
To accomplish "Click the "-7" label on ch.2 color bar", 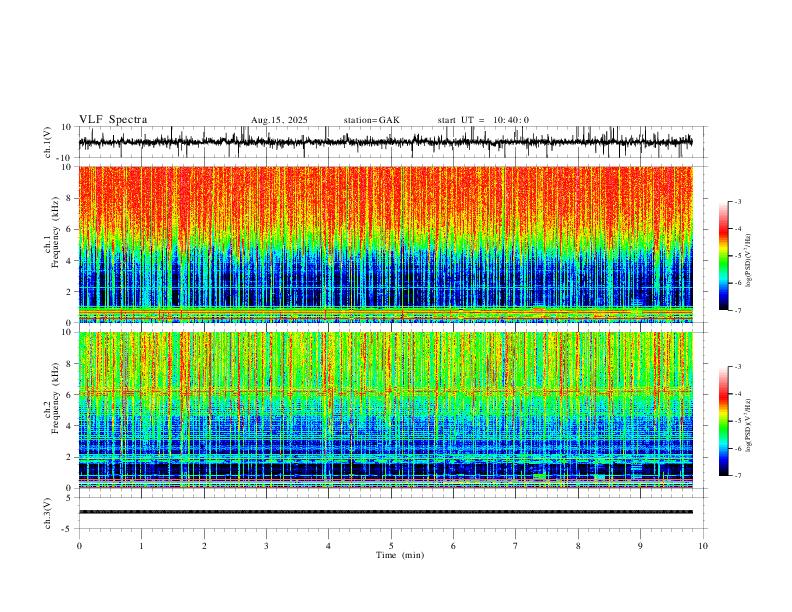I will (x=737, y=476).
